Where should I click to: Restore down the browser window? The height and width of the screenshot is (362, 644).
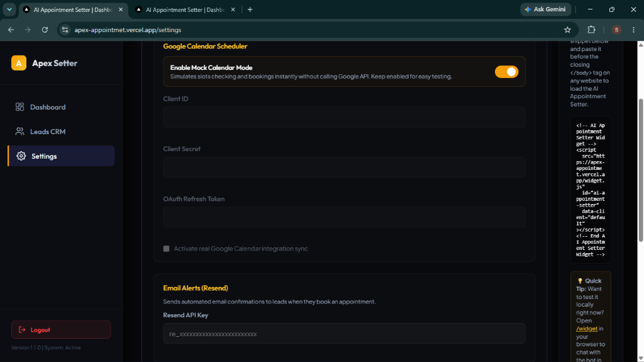(611, 9)
